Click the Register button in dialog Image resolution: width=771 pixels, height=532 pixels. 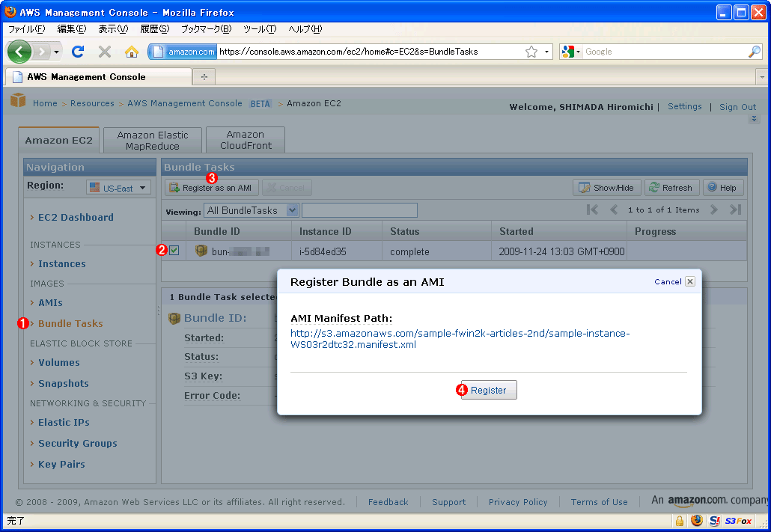(488, 390)
